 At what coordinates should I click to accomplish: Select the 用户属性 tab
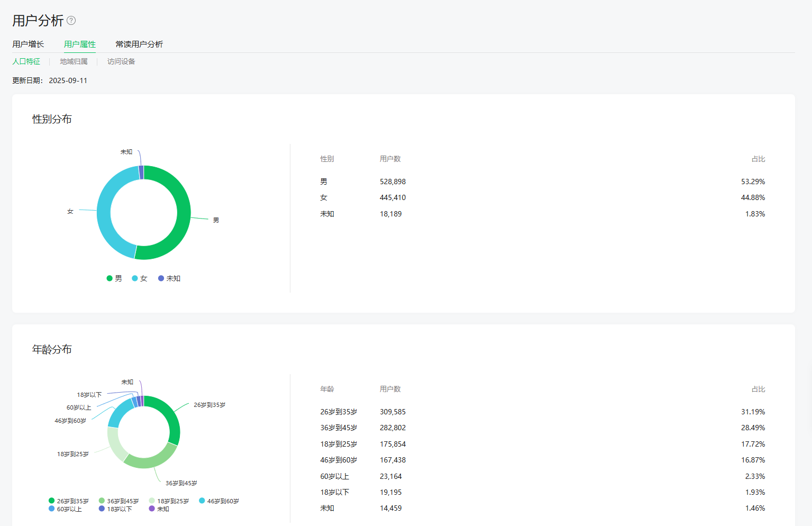pos(80,44)
